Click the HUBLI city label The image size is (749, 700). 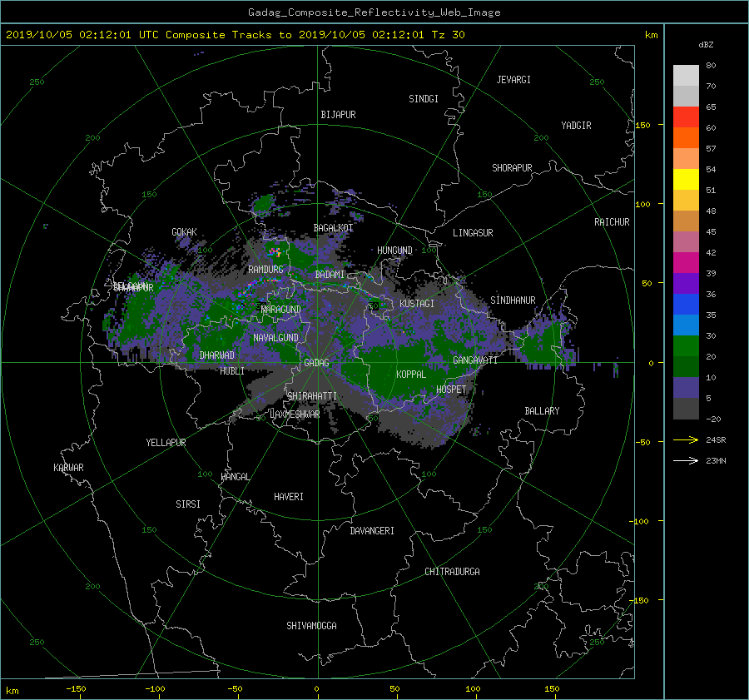click(x=231, y=371)
